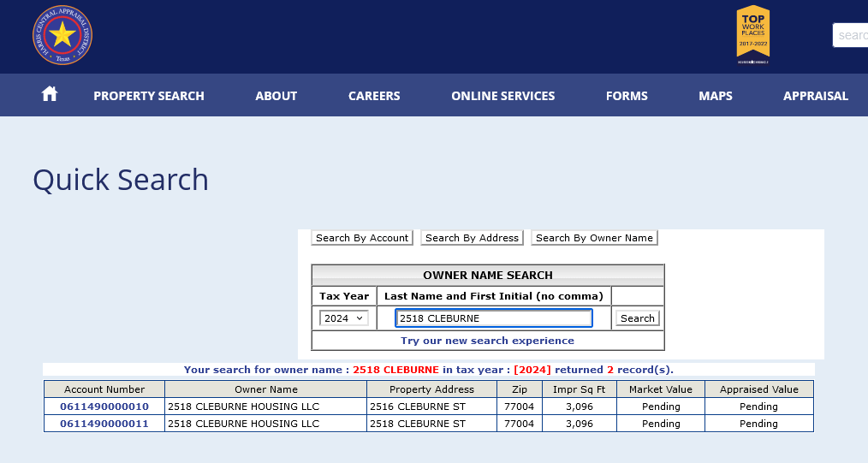868x463 pixels.
Task: Open account 0611490000010
Action: click(104, 407)
